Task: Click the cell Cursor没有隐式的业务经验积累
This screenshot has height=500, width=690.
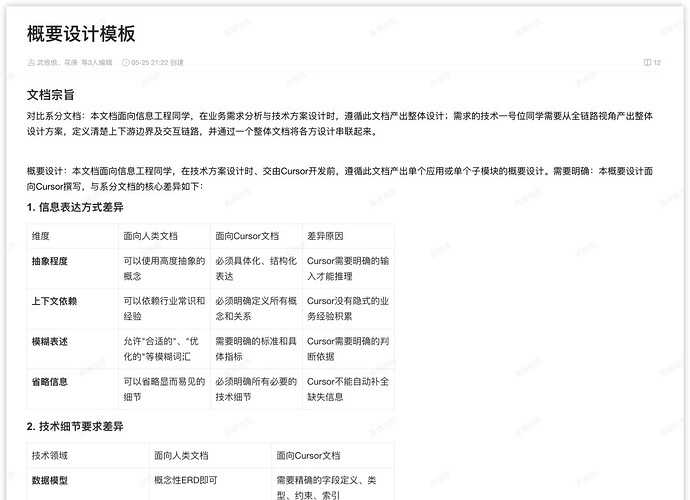Action: tap(349, 309)
